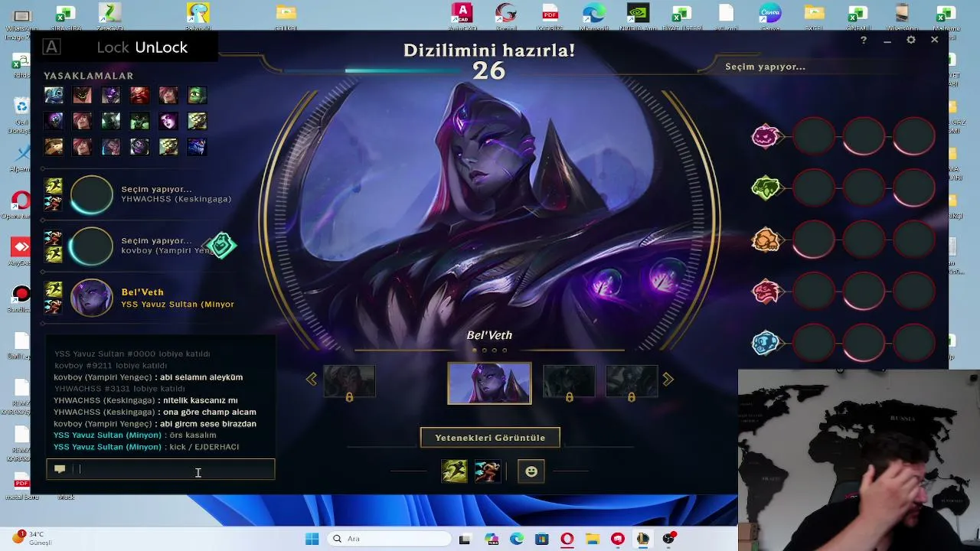
Task: Open the help question mark icon
Action: click(864, 40)
